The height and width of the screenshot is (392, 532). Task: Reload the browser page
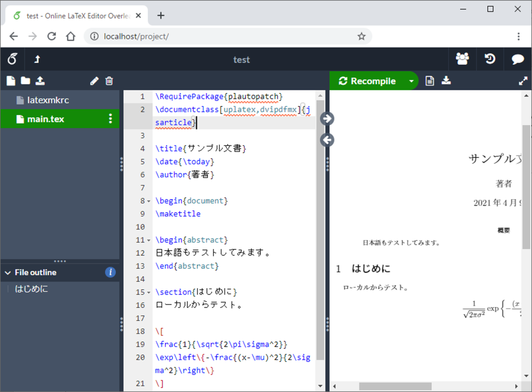click(x=52, y=36)
